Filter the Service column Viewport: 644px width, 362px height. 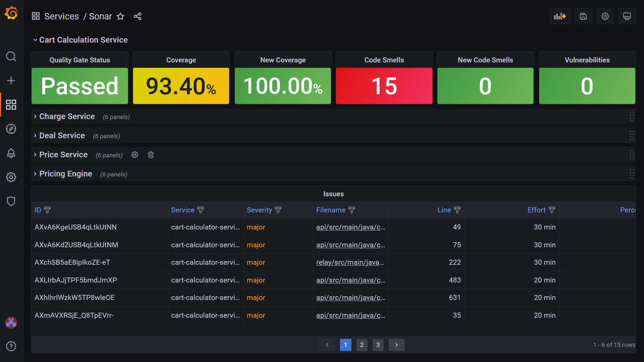pos(201,210)
